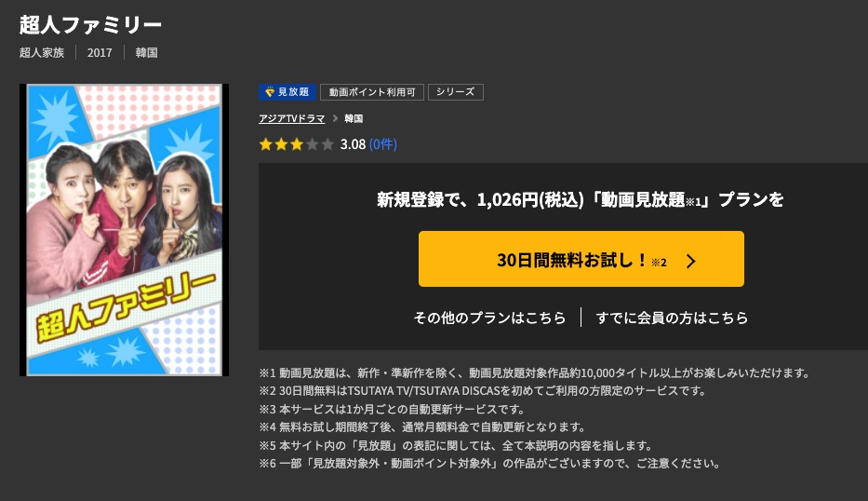Open その他のプランはこちら link

point(489,318)
